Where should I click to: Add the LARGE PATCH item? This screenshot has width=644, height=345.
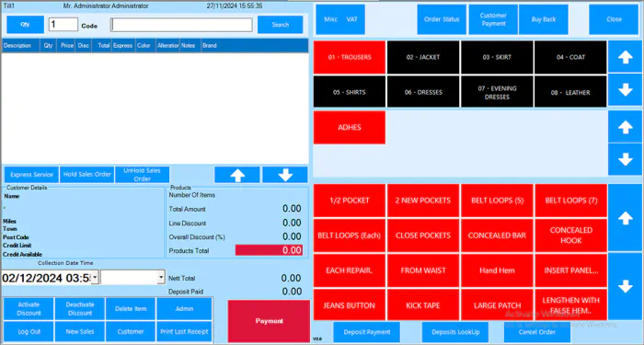pos(497,305)
